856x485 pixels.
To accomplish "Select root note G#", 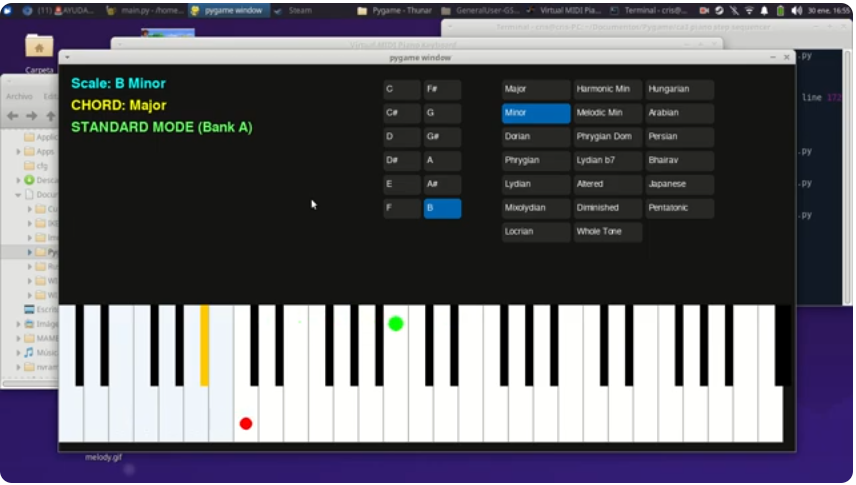I will (442, 137).
